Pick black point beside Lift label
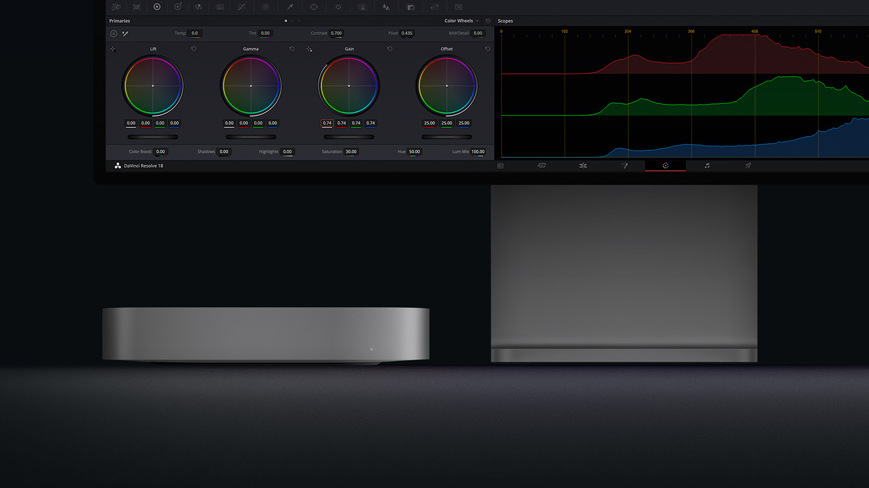The width and height of the screenshot is (869, 488). (113, 48)
